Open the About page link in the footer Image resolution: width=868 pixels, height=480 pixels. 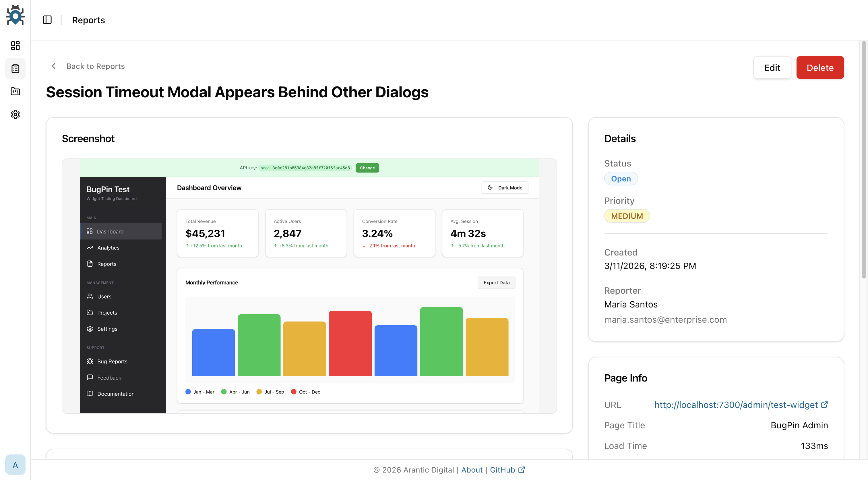point(472,470)
